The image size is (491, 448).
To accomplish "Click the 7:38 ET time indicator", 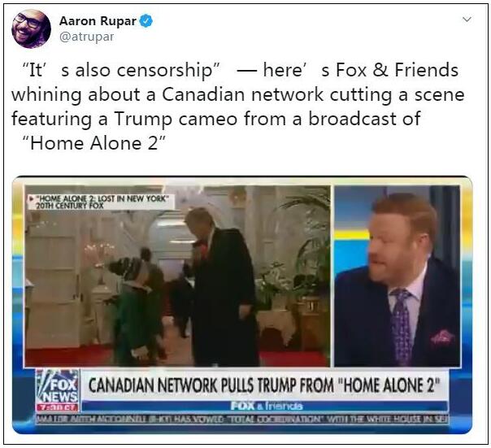I will [x=58, y=407].
